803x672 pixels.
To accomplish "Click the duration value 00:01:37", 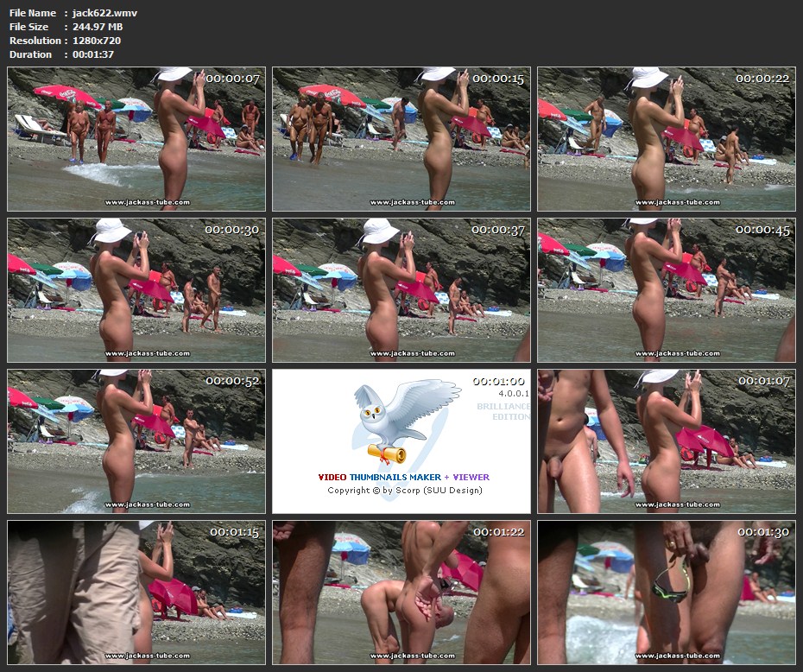I will point(93,54).
